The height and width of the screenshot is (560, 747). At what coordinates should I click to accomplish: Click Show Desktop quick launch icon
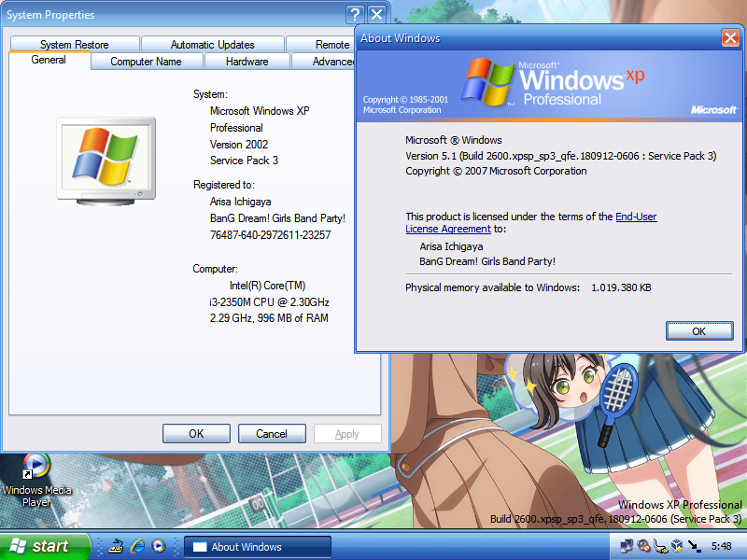(x=116, y=546)
